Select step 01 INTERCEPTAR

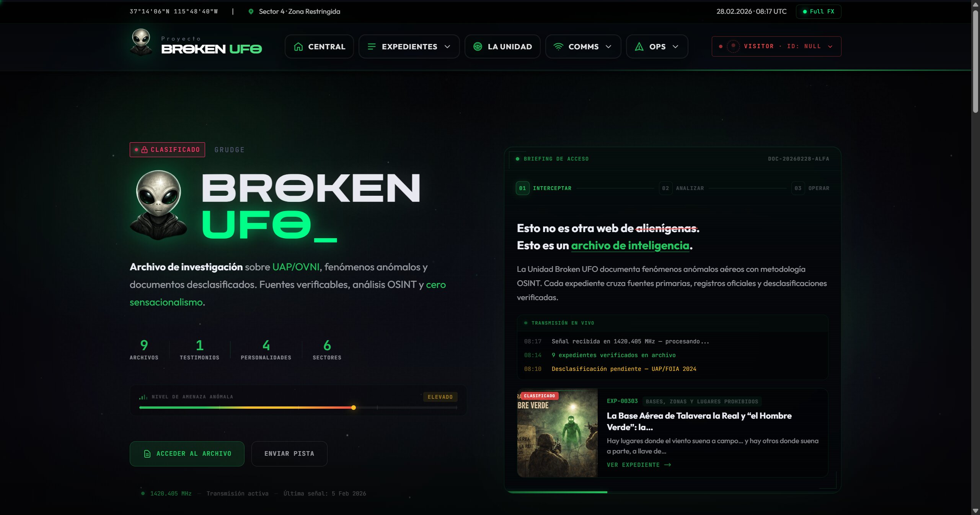544,188
